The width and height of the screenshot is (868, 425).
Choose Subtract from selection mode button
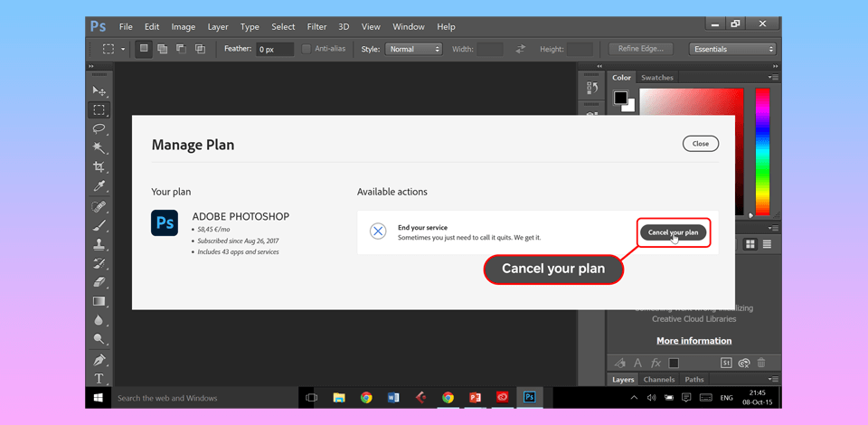click(x=181, y=49)
